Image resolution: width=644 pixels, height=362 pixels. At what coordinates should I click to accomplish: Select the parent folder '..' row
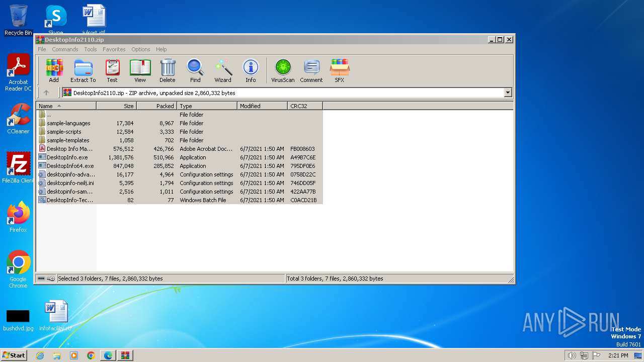pyautogui.click(x=179, y=115)
